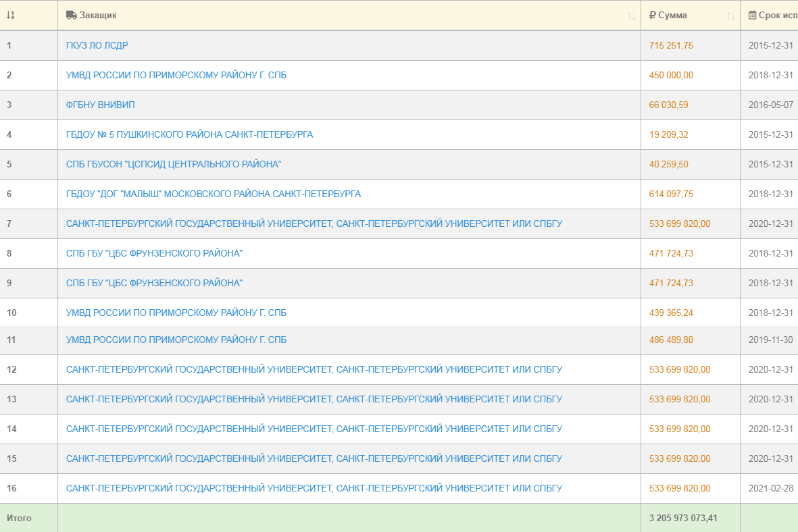Screen dimensions: 798x532
Task: Click the sum 486 489,80
Action: pos(671,340)
